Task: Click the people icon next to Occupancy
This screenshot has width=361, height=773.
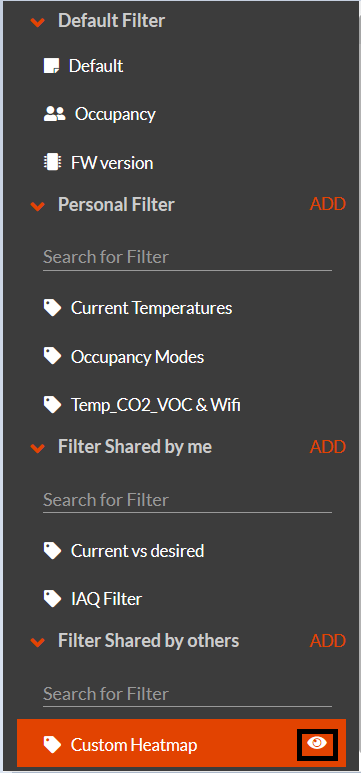Action: pyautogui.click(x=54, y=114)
